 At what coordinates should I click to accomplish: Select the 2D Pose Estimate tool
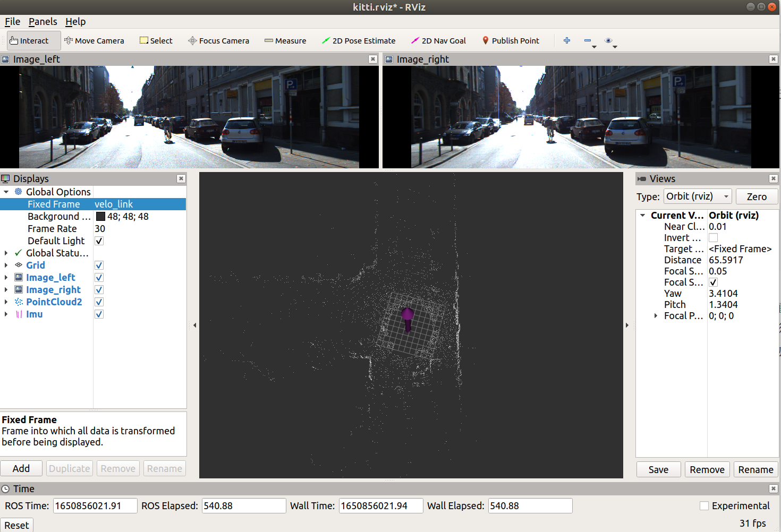[359, 41]
